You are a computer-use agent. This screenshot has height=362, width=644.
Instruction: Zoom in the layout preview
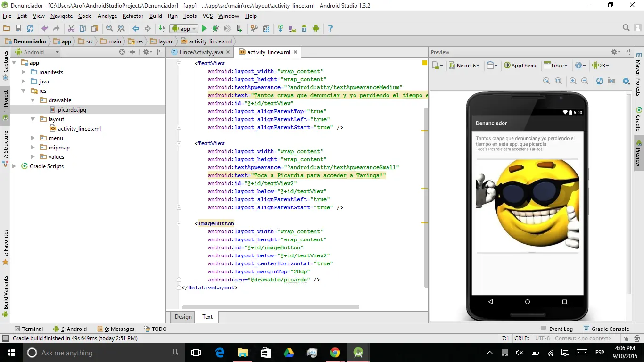point(573,81)
